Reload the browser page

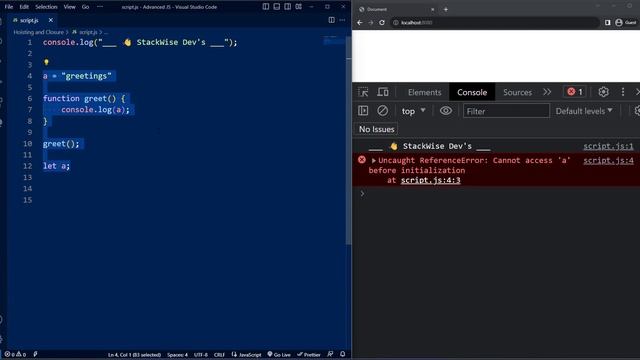[x=382, y=22]
